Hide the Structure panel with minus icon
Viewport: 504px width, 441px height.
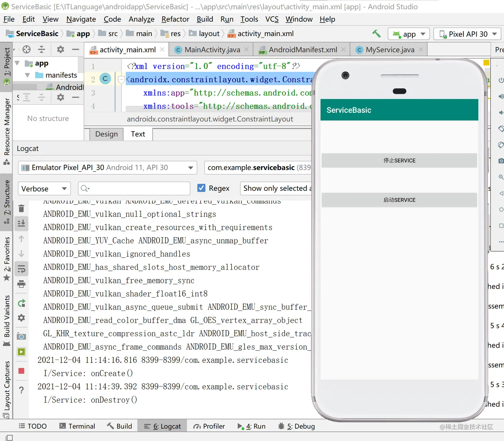76,97
